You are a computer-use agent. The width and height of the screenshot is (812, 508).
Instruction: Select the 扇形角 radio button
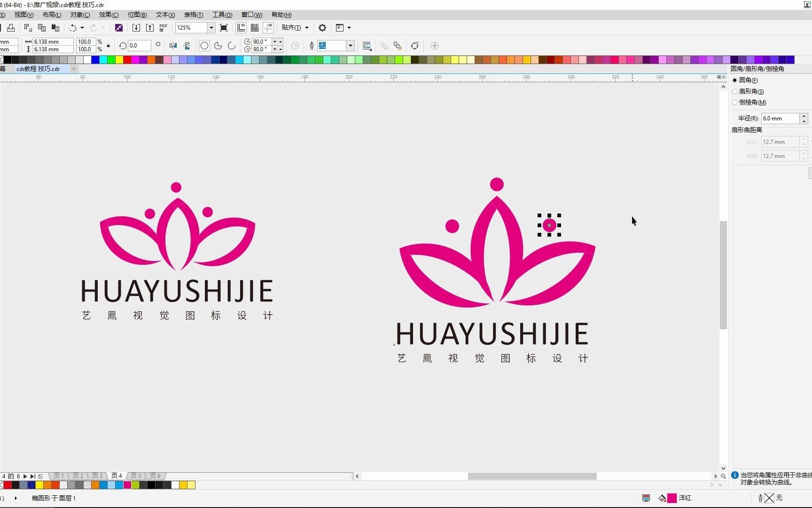coord(735,91)
